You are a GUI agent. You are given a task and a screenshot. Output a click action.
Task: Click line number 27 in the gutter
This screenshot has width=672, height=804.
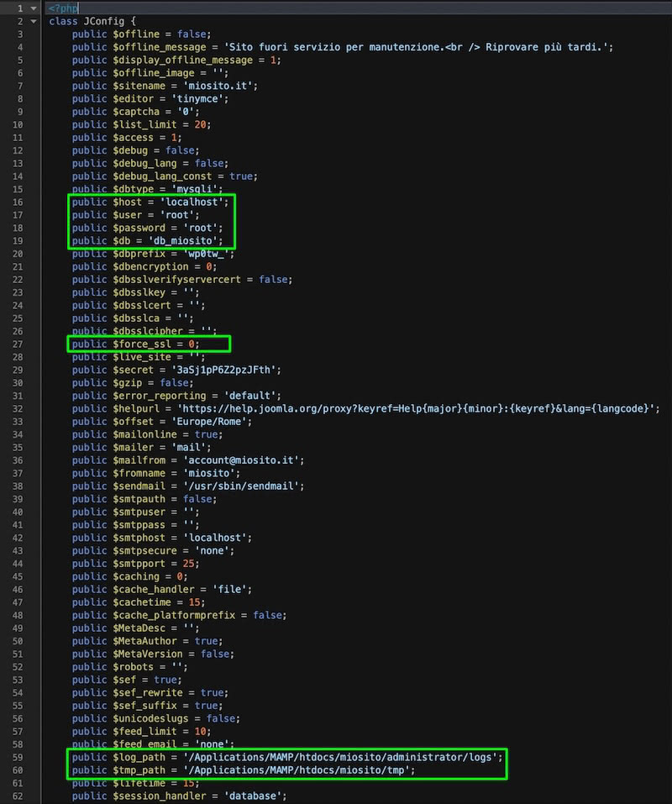tap(18, 344)
